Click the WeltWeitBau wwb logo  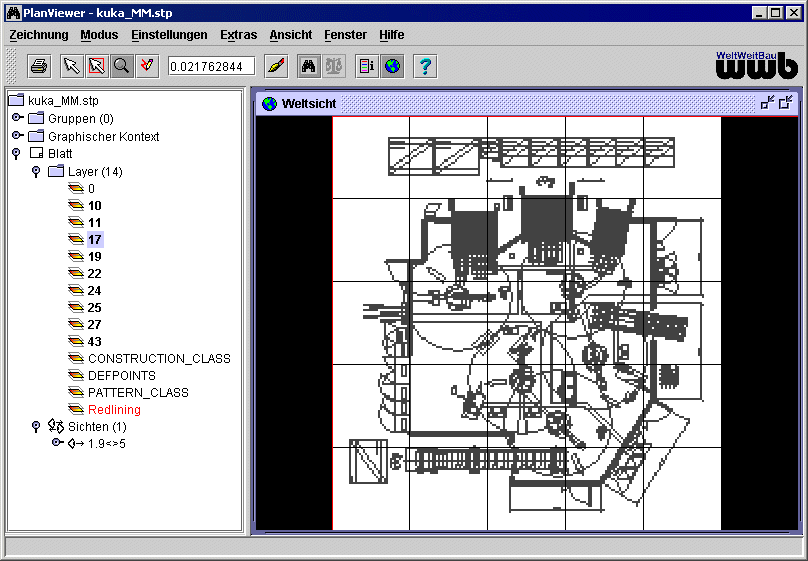tap(756, 65)
